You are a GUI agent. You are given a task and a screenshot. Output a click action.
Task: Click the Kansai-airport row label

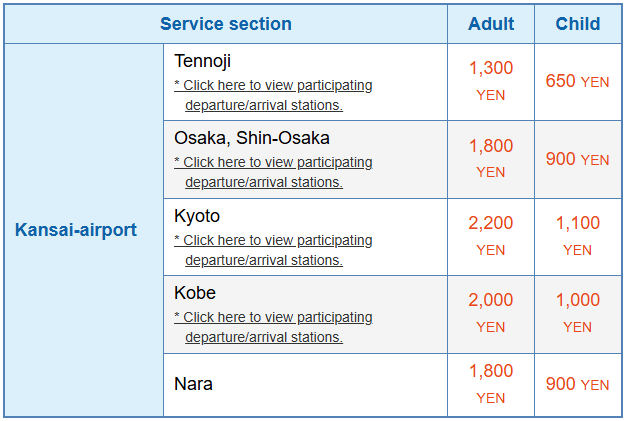tap(76, 230)
